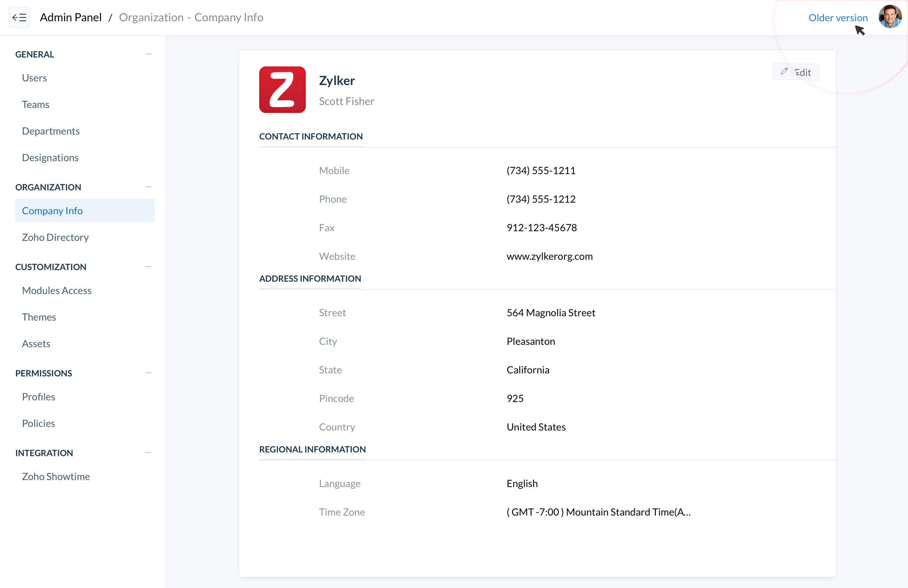Click the mobile number (734) 555-1211

pos(541,170)
